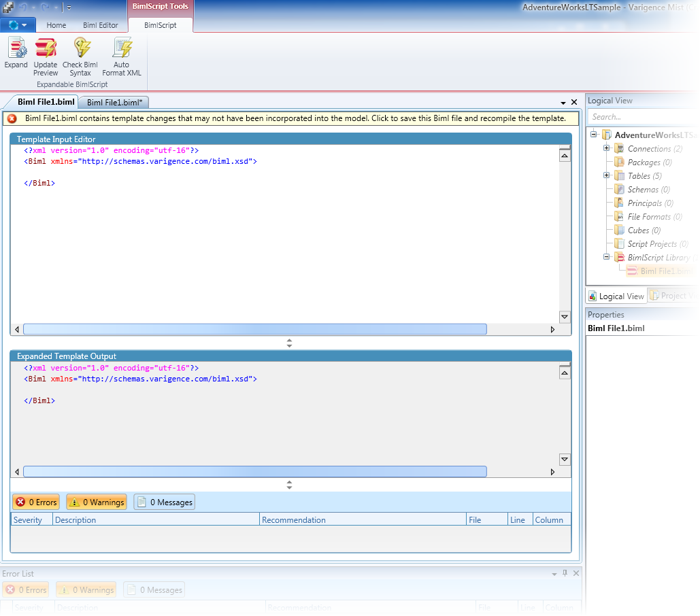The width and height of the screenshot is (700, 616).
Task: Sort by Severity column header
Action: tap(32, 519)
